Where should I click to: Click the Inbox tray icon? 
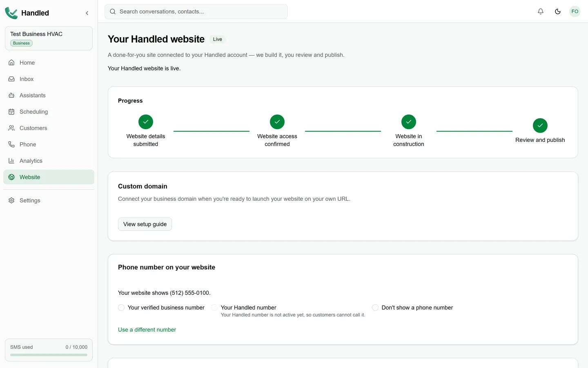[x=11, y=79]
